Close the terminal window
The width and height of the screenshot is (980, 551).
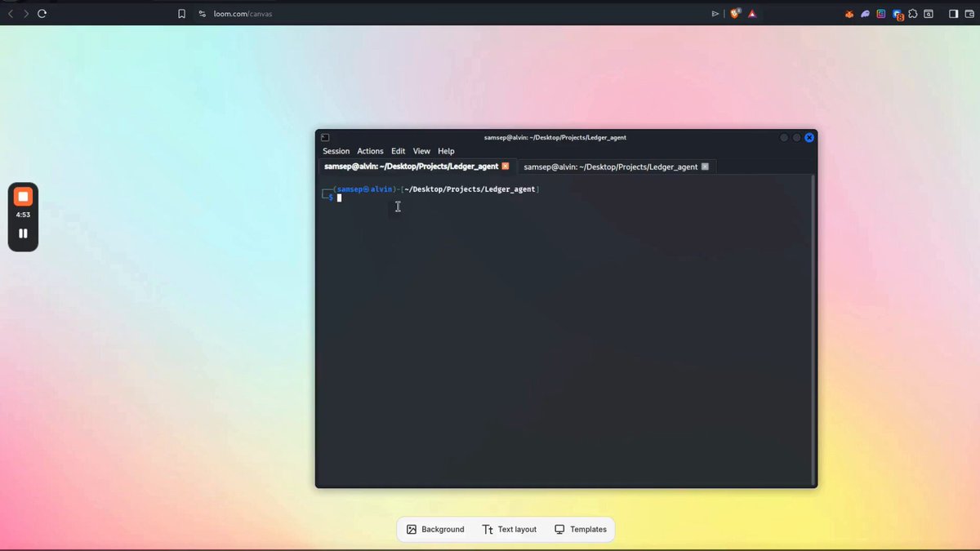point(809,137)
